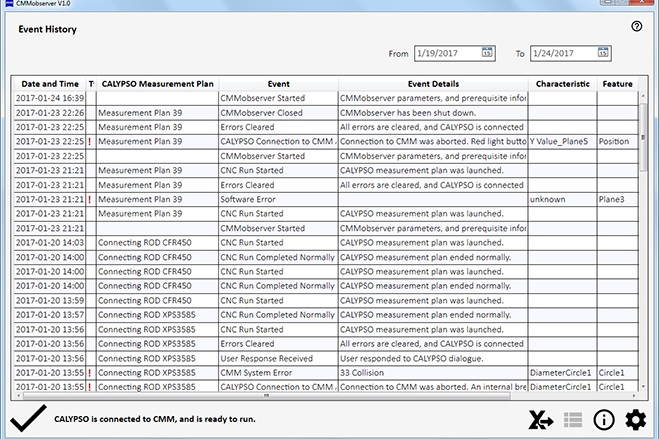
Task: Open the From date calendar picker
Action: (x=487, y=53)
